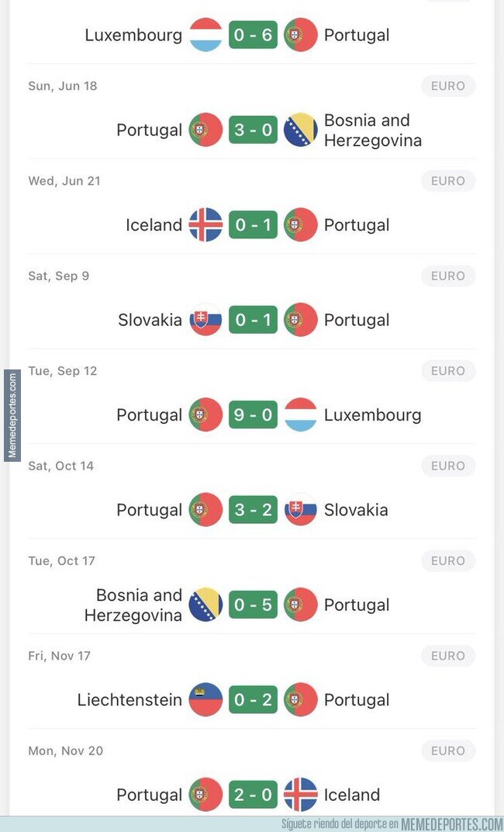The image size is (504, 832).
Task: Click the Iceland flag in the Jun 21 match
Action: [205, 225]
